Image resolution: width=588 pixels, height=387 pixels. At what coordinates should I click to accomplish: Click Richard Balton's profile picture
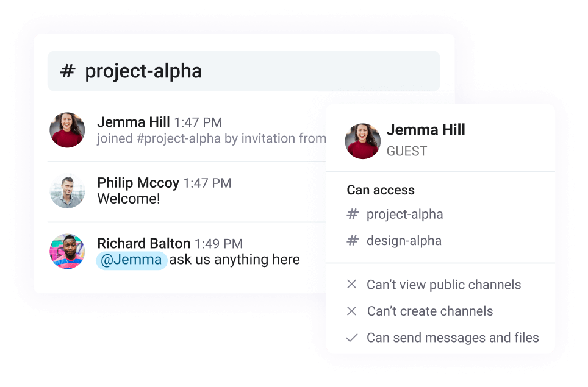67,251
